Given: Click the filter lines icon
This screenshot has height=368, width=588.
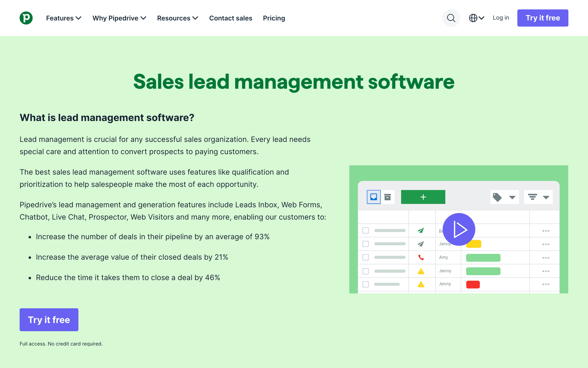Looking at the screenshot, I should tap(532, 197).
